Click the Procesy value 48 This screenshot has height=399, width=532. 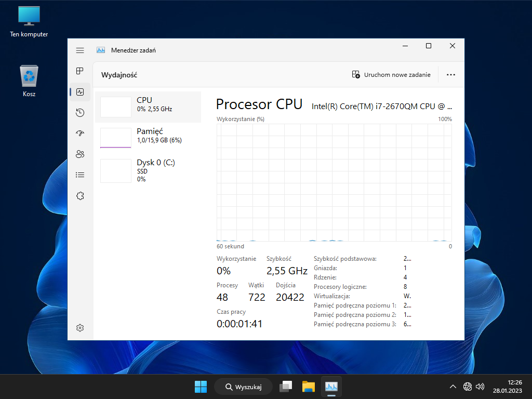tap(222, 297)
